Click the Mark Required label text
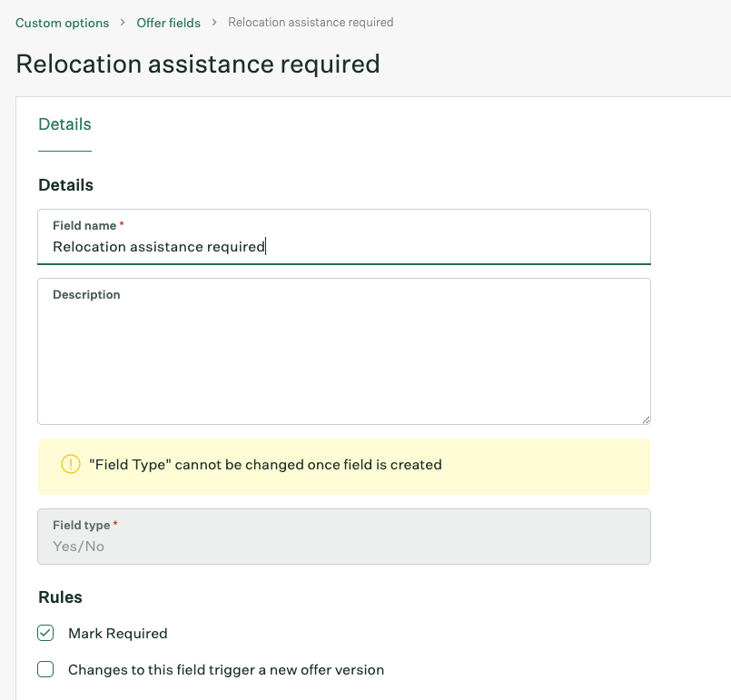Image resolution: width=731 pixels, height=700 pixels. click(x=117, y=634)
